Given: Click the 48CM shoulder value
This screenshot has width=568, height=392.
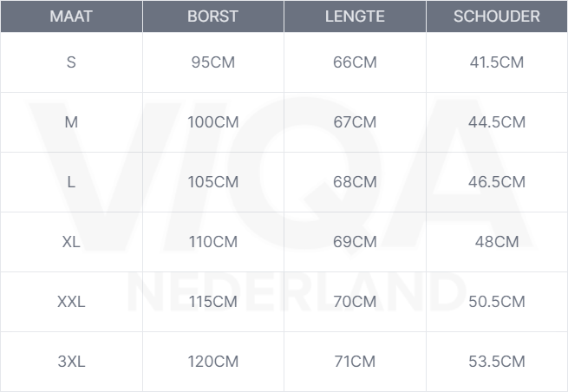Looking at the screenshot, I should (x=496, y=242).
